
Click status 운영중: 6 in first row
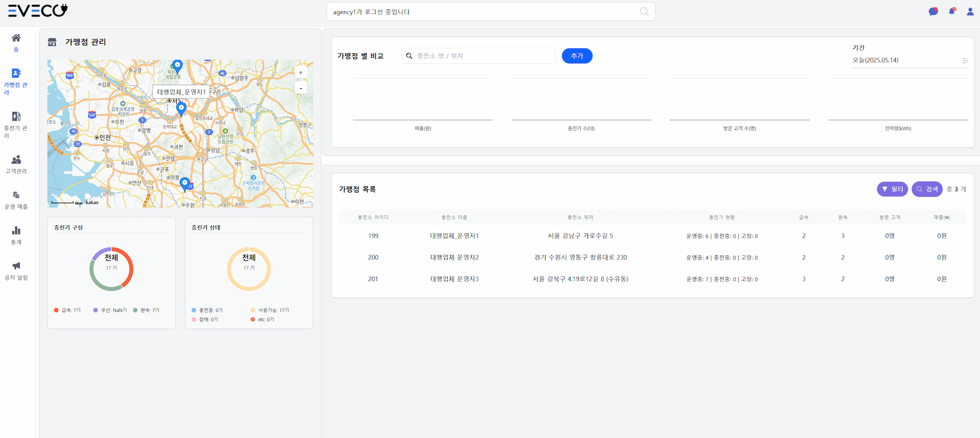pos(697,236)
